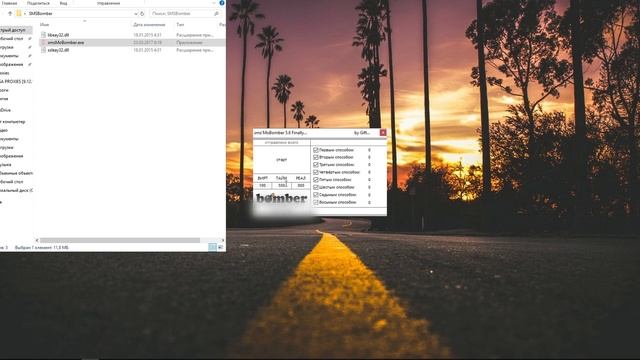The height and width of the screenshot is (360, 640).
Task: Switch to the Вид ribbon tab
Action: pos(63,3)
